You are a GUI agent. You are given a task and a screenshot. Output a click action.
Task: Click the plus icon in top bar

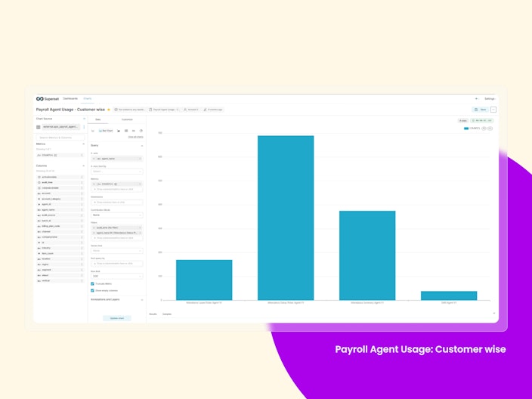pyautogui.click(x=476, y=99)
